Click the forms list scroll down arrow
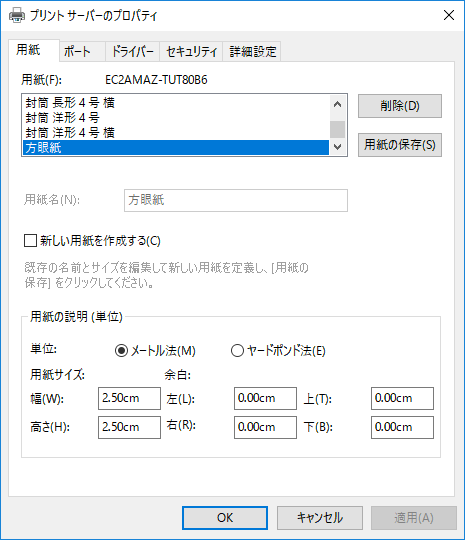 [338, 147]
